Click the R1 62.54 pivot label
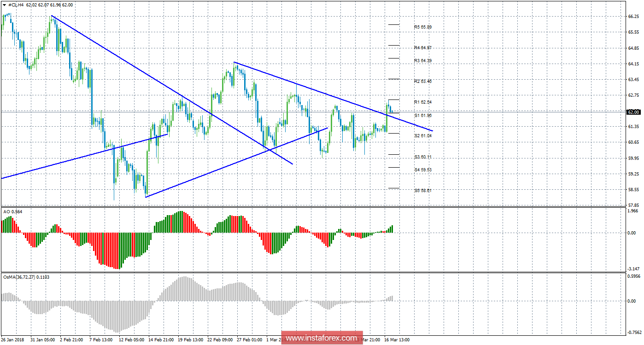The width and height of the screenshot is (644, 345). click(x=423, y=102)
